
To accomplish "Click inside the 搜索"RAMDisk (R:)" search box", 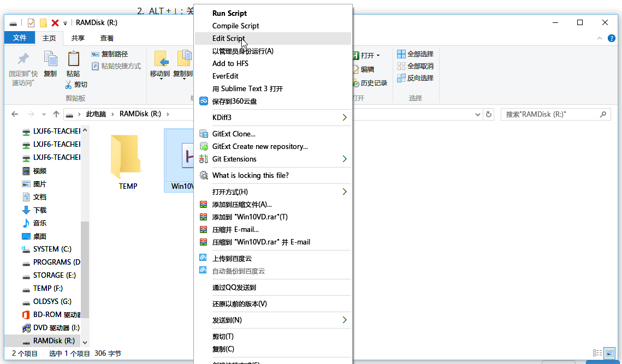I will point(552,114).
